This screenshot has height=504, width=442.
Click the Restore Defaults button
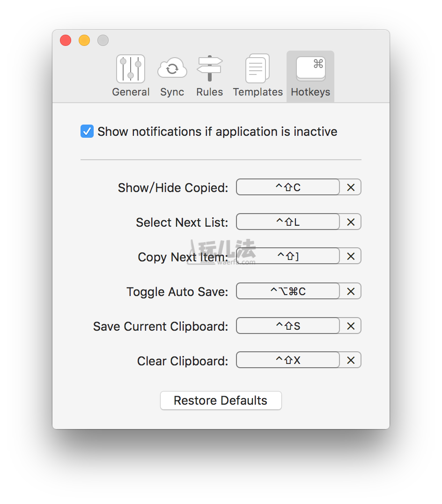coord(221,400)
